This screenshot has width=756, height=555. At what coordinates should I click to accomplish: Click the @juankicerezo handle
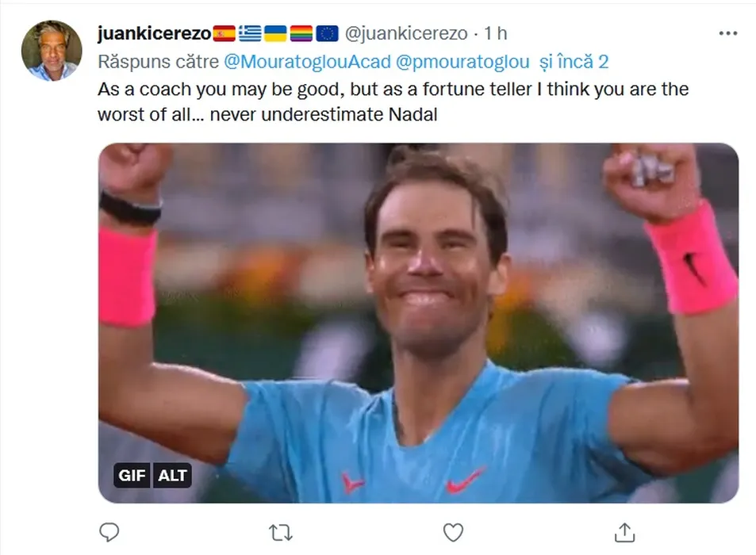[406, 33]
